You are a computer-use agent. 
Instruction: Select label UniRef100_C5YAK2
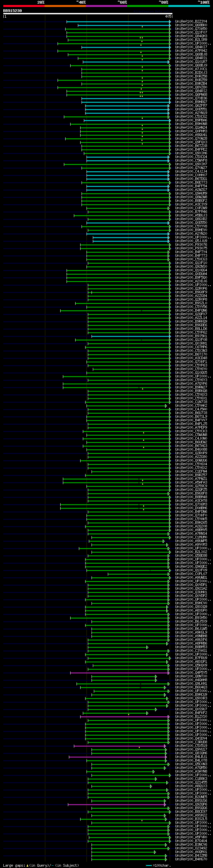[x=191, y=406]
